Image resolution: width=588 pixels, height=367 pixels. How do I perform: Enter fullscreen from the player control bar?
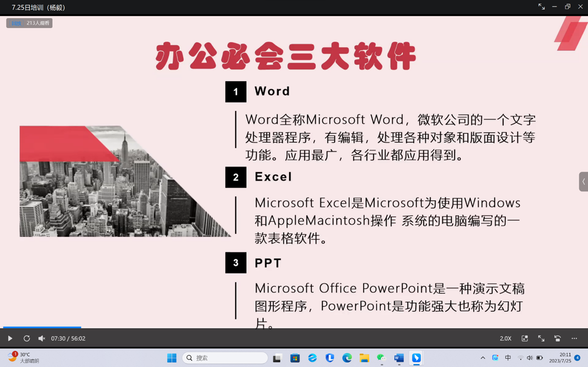coord(541,339)
